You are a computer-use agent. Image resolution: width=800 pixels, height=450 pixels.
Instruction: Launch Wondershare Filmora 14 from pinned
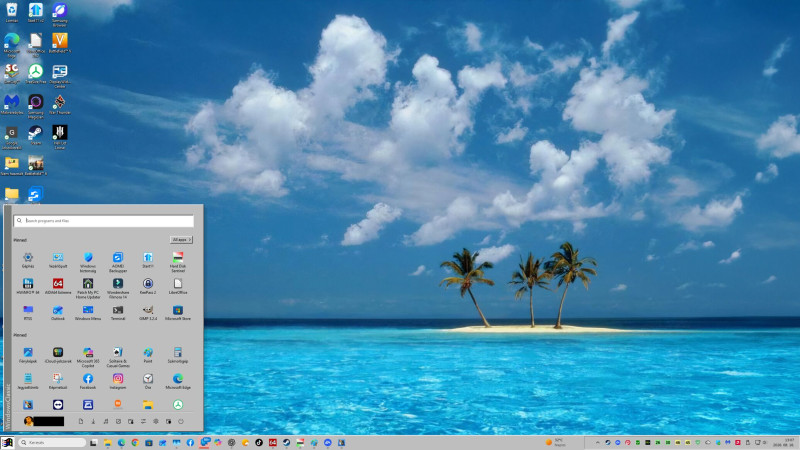tap(118, 289)
